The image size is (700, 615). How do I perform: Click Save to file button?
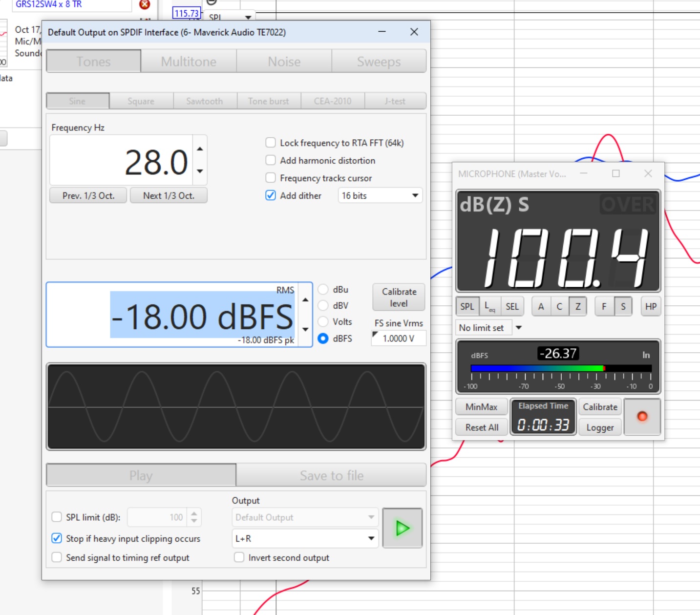pyautogui.click(x=331, y=475)
